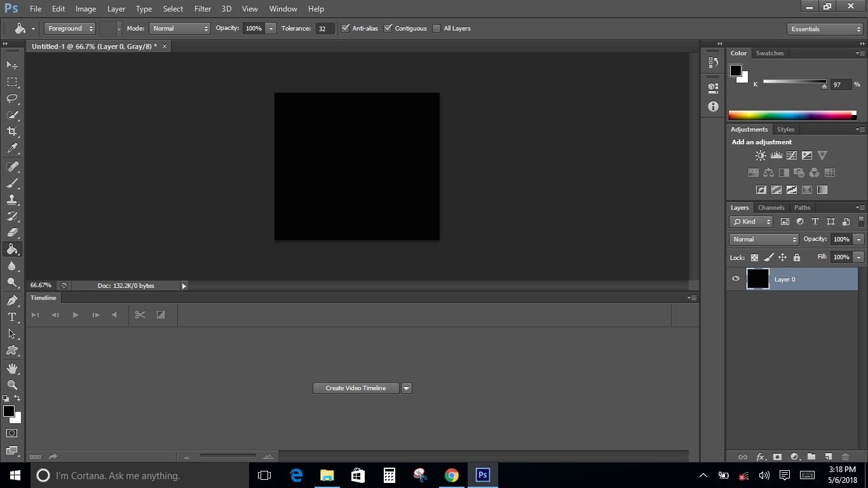This screenshot has width=868, height=488.
Task: Open the layer blend mode Normal dropdown
Action: click(764, 240)
